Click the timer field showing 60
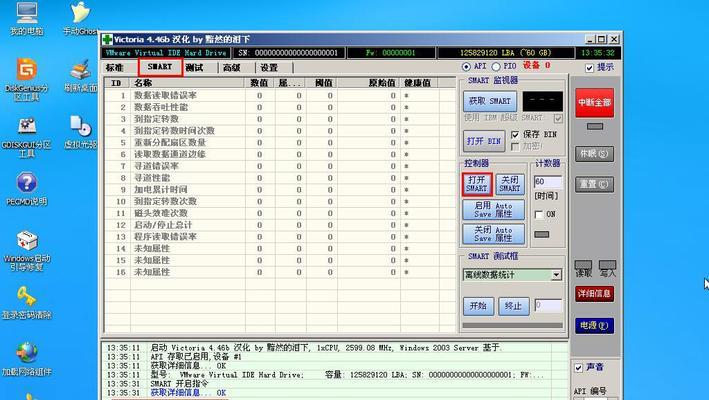This screenshot has height=400, width=709. click(x=548, y=182)
